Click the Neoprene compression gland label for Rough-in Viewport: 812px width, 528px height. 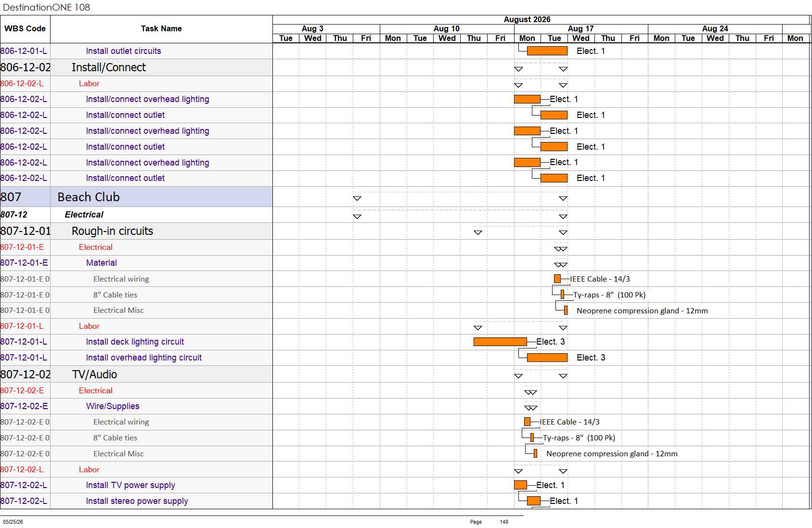click(x=642, y=310)
